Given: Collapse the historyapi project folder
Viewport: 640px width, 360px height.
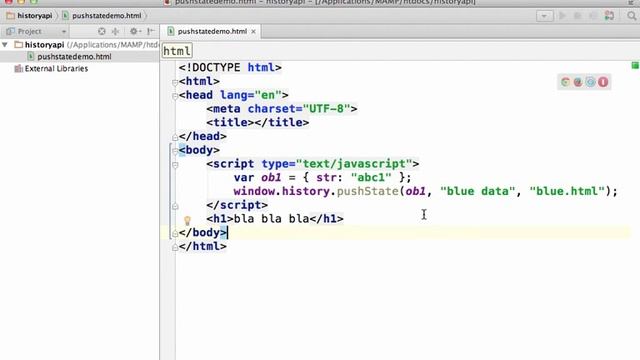Looking at the screenshot, I should coord(5,44).
